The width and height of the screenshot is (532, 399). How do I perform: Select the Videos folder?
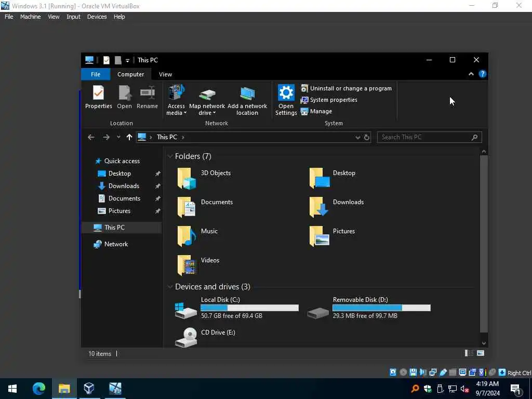[x=198, y=265]
